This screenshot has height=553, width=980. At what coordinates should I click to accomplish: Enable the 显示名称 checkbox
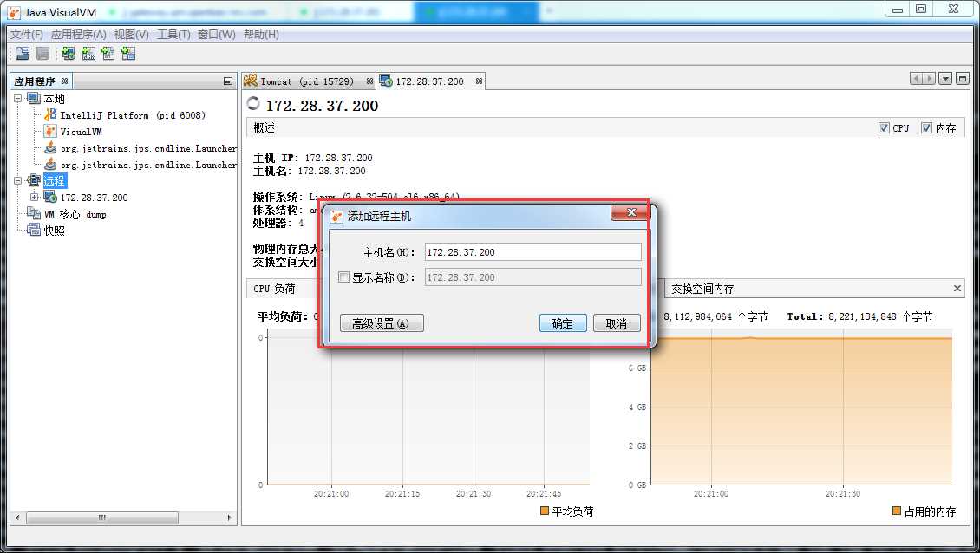click(x=343, y=276)
